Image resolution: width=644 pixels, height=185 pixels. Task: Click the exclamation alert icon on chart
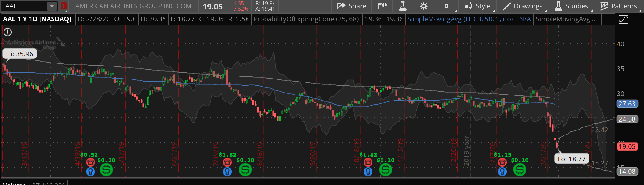[7, 32]
